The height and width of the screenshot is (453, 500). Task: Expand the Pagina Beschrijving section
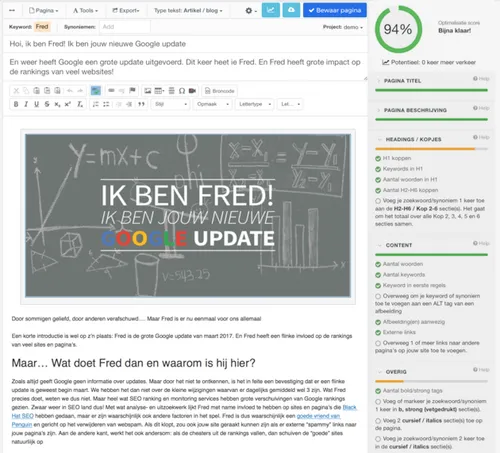pos(415,110)
